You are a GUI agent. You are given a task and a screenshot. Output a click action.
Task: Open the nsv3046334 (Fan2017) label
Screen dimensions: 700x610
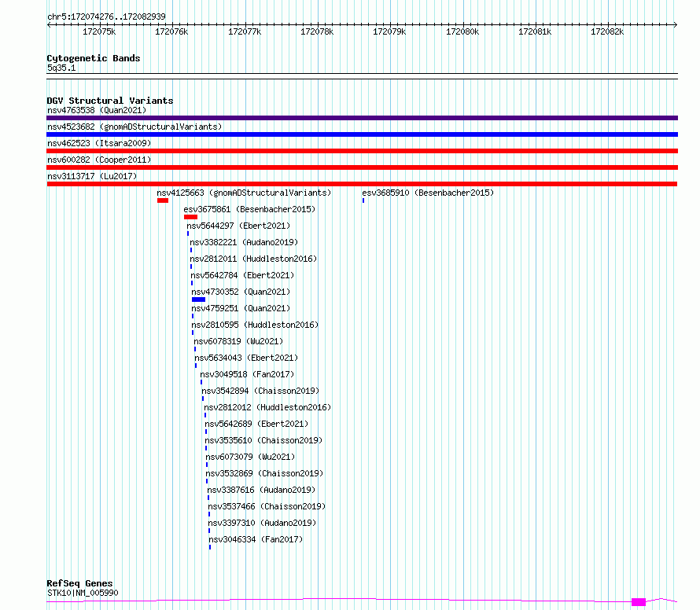point(256,539)
